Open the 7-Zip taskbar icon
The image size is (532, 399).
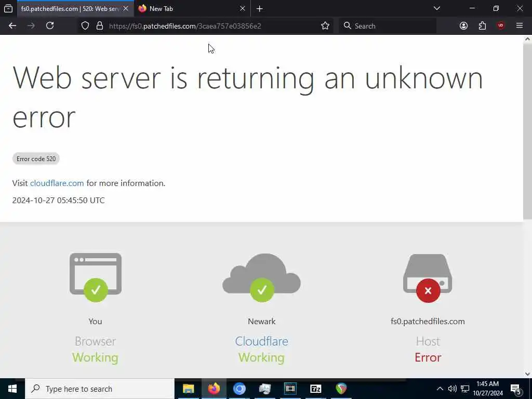[315, 389]
